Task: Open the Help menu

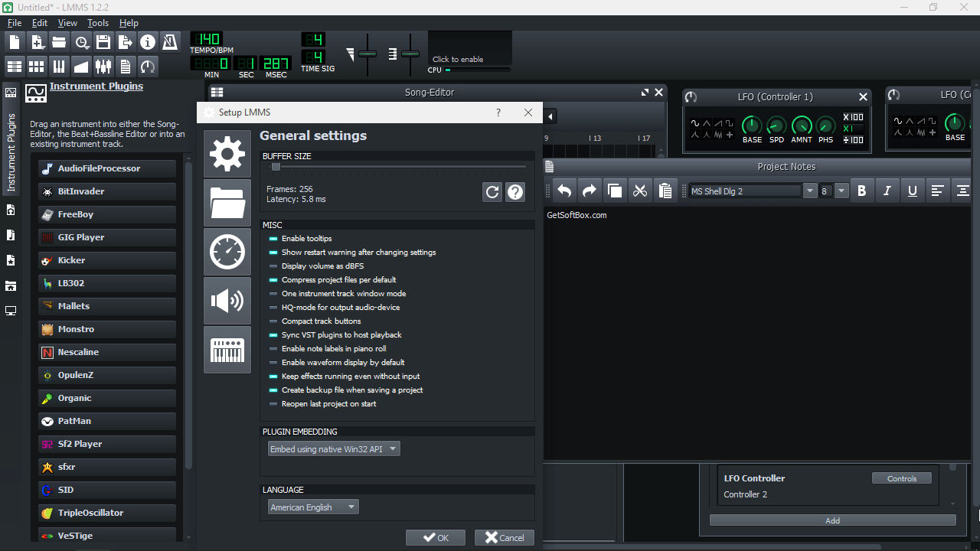Action: [x=129, y=23]
